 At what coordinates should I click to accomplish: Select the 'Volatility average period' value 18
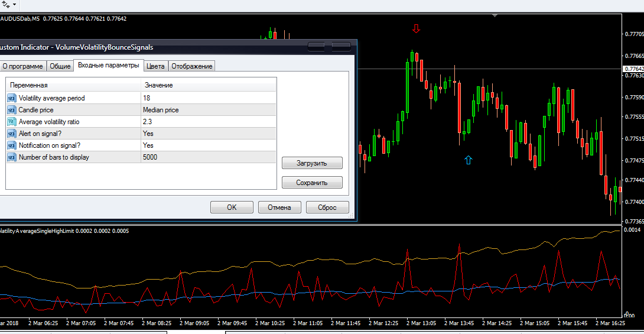coord(209,98)
